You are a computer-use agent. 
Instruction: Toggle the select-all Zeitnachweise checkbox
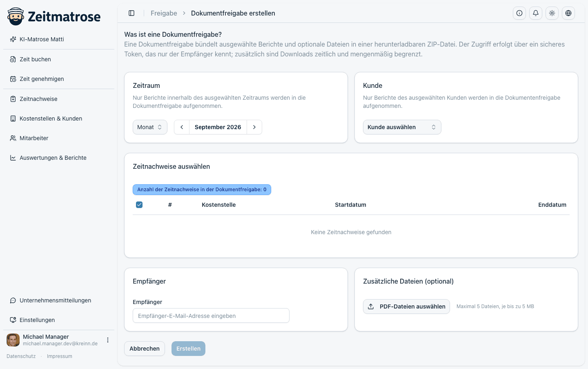[x=139, y=205]
